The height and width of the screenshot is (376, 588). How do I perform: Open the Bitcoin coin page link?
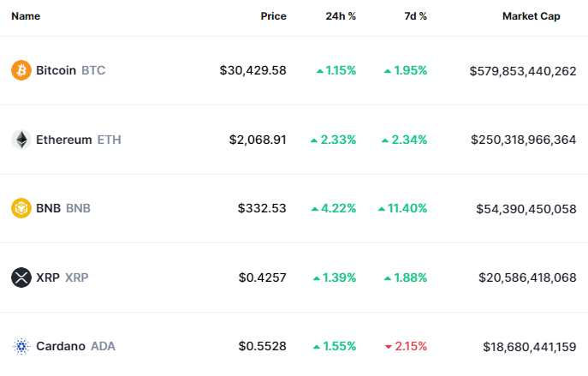coord(56,70)
